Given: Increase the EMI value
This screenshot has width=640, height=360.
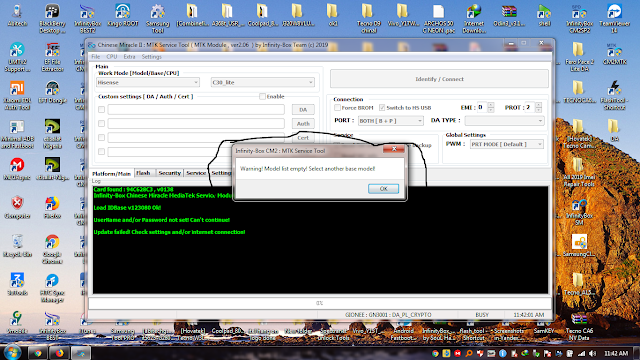Looking at the screenshot, I should tap(491, 105).
